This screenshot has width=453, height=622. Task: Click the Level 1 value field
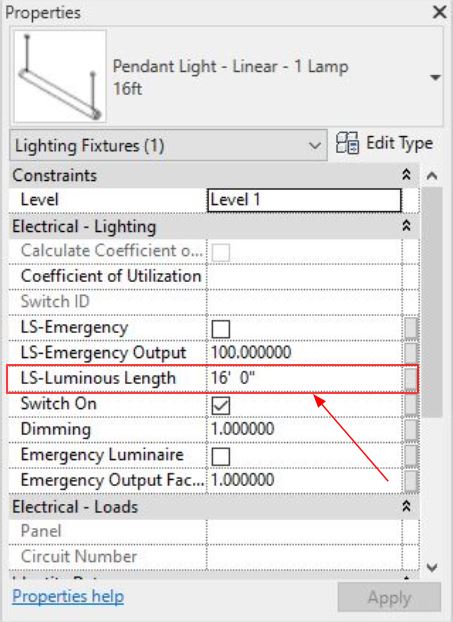[304, 200]
